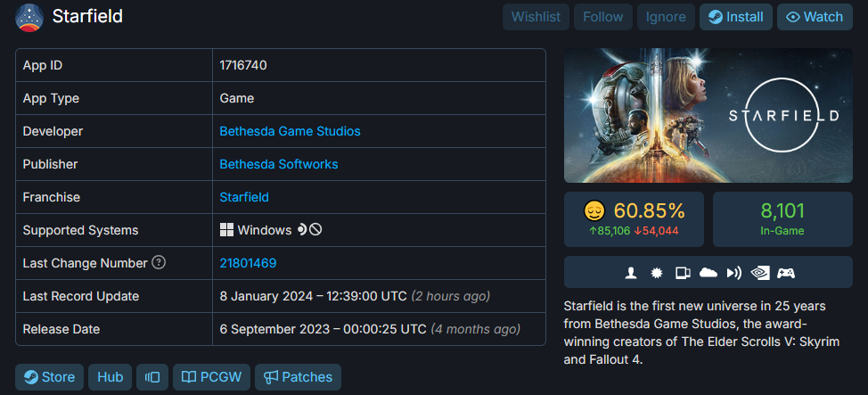Click the Remote Play streaming icon
Viewport: 868px width, 395px height.
pos(734,273)
